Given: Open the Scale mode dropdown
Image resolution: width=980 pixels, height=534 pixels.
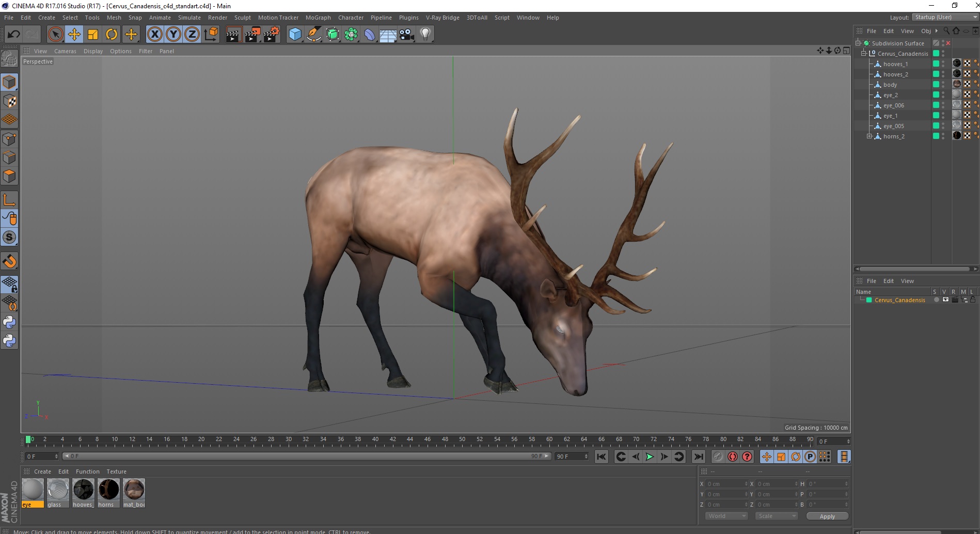Looking at the screenshot, I should (777, 516).
